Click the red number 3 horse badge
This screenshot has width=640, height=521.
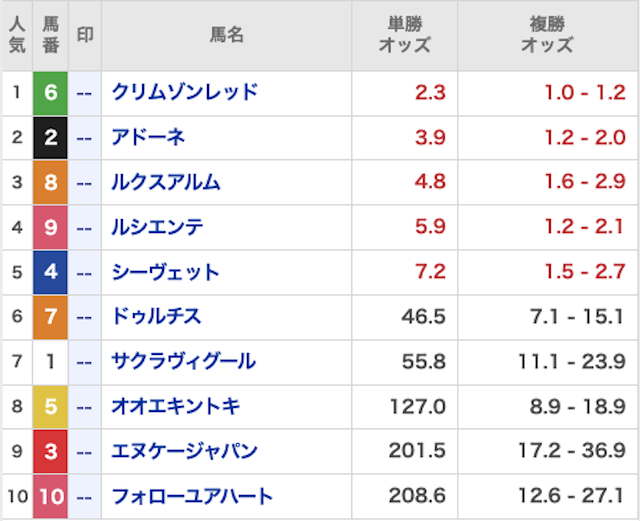[50, 452]
